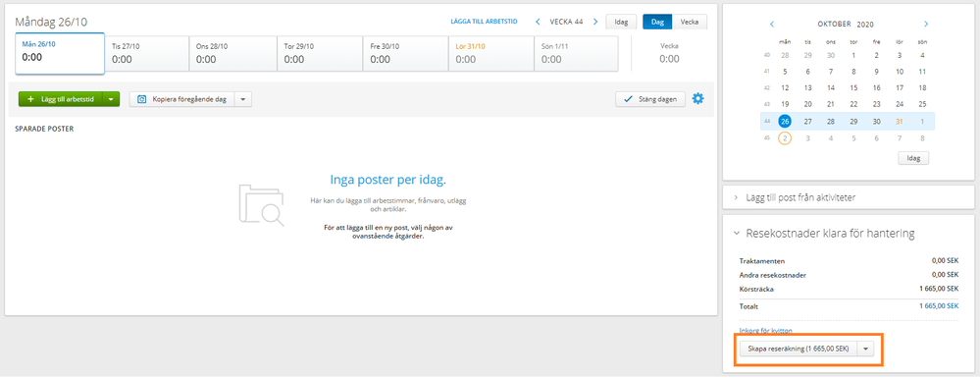Click week number 43 in calendar
980x379 pixels.
click(x=767, y=104)
